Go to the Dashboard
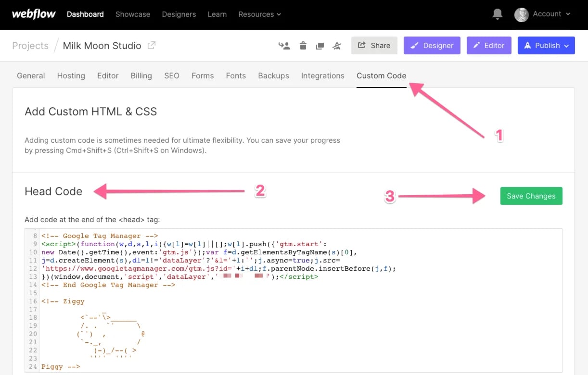The height and width of the screenshot is (375, 588). (85, 14)
